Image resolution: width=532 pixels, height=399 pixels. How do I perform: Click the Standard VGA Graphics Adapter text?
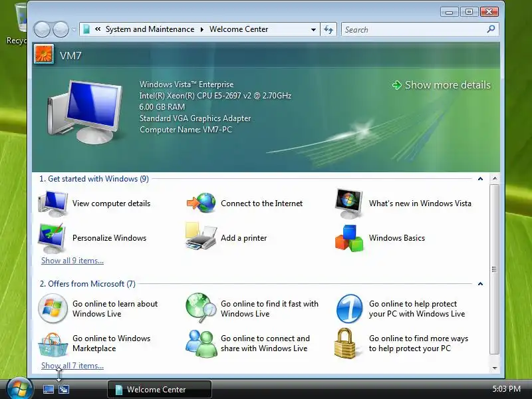pos(195,118)
